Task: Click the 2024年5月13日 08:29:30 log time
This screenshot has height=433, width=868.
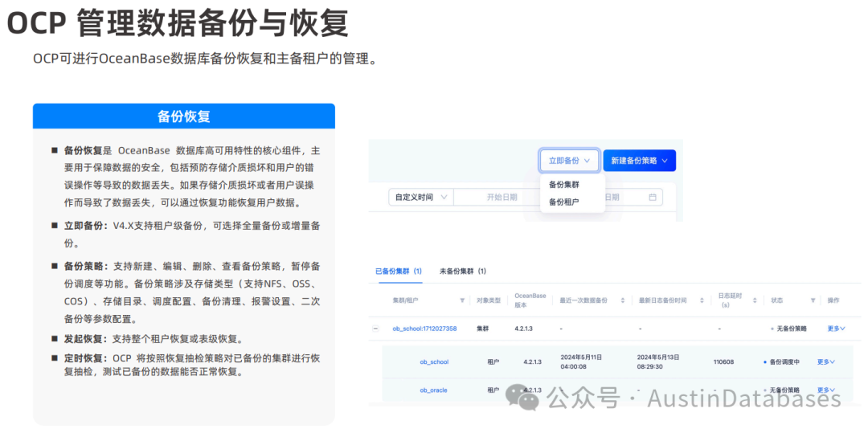Action: point(658,362)
